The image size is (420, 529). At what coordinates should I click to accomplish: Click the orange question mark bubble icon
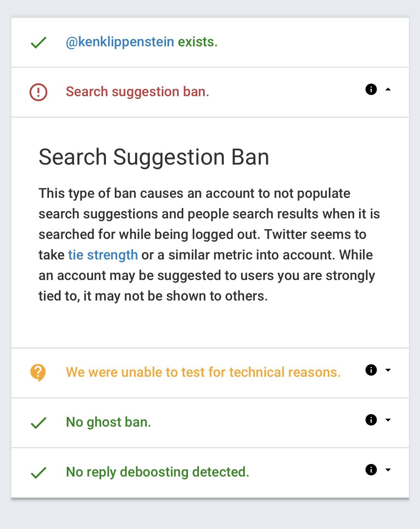pyautogui.click(x=38, y=373)
